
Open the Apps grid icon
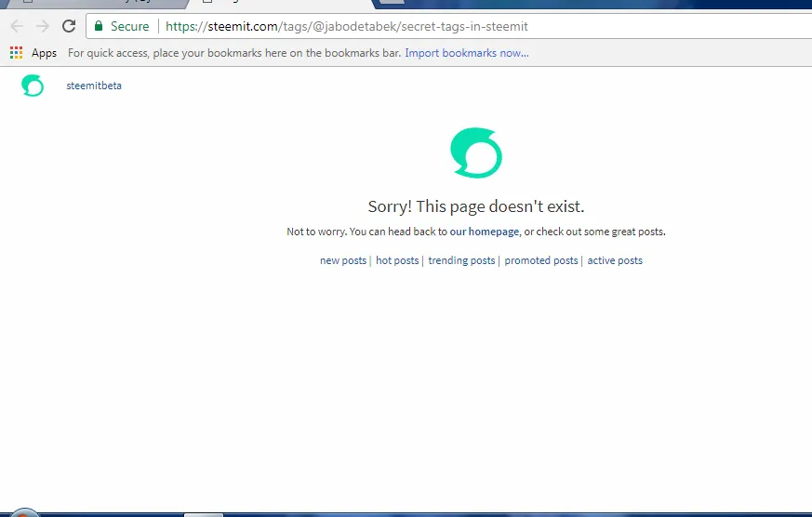pos(16,53)
